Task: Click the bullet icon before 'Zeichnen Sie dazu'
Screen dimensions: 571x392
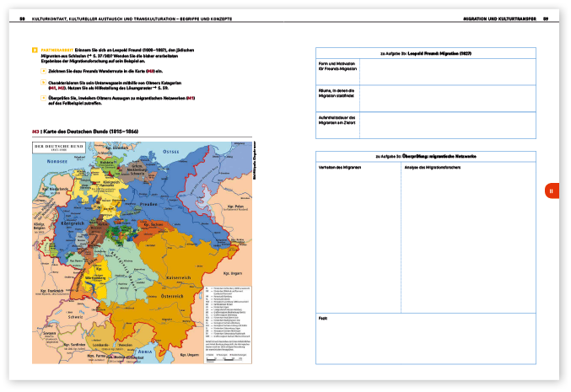Action: click(x=42, y=70)
